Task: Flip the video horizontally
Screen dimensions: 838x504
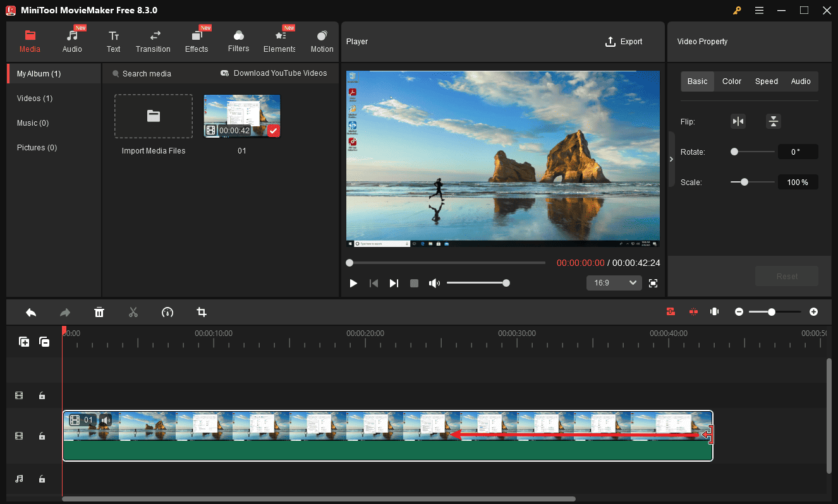Action: (x=738, y=121)
